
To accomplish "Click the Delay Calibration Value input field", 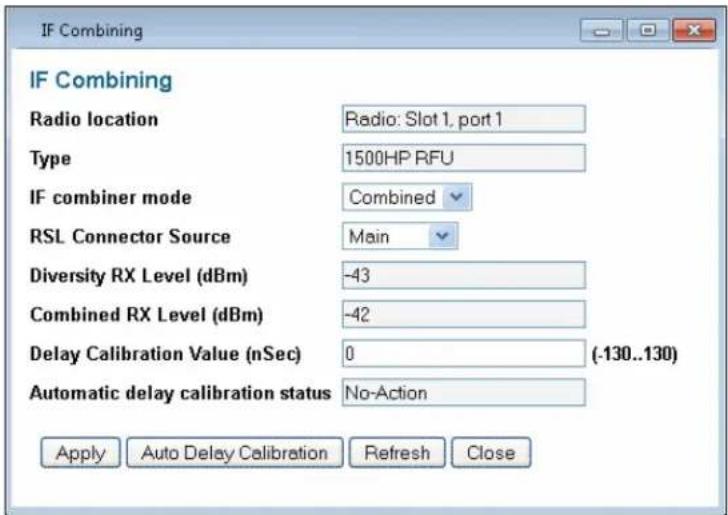I will (x=464, y=354).
